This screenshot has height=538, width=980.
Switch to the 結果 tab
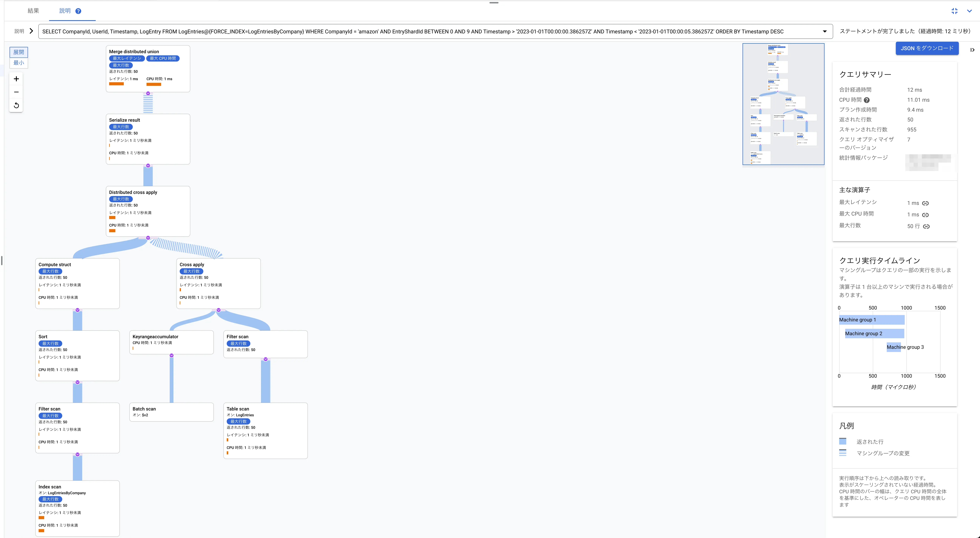click(33, 11)
